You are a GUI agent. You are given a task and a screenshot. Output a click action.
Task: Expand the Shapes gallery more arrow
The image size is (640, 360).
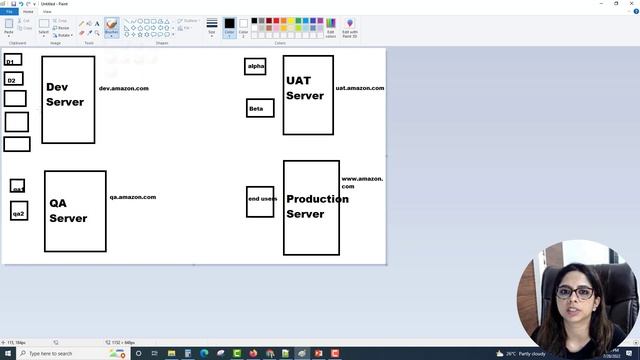click(173, 35)
